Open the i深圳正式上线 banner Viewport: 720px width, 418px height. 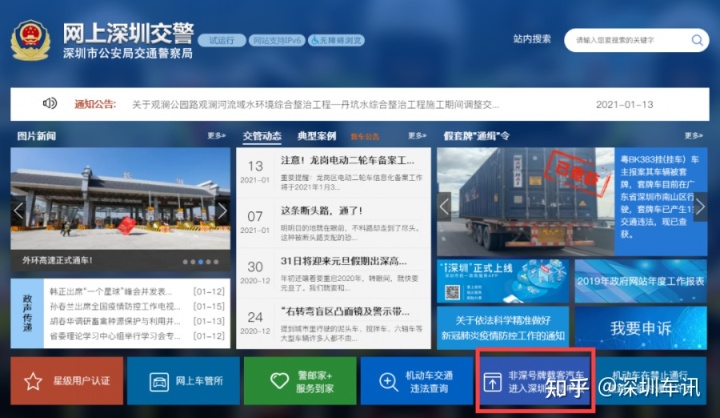click(x=503, y=281)
